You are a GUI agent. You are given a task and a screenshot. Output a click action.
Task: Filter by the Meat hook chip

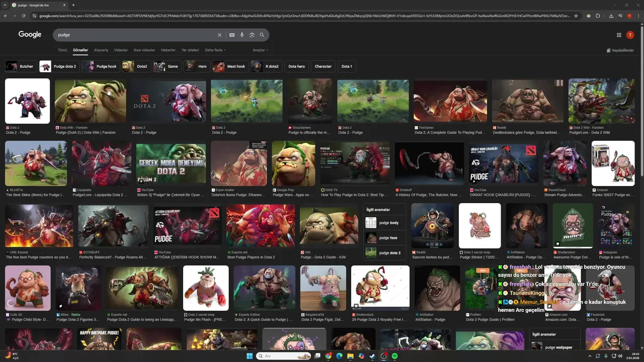pyautogui.click(x=230, y=66)
